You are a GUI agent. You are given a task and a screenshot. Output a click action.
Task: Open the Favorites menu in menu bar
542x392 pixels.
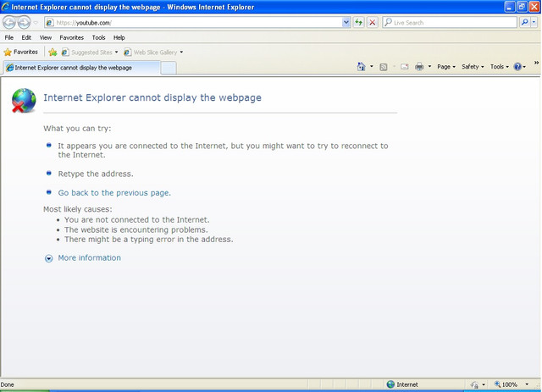pos(71,37)
